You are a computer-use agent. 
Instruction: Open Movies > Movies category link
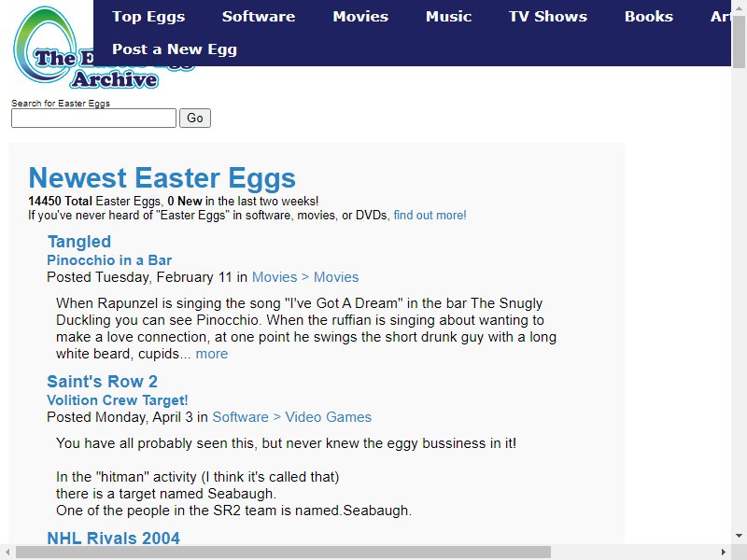pos(305,277)
